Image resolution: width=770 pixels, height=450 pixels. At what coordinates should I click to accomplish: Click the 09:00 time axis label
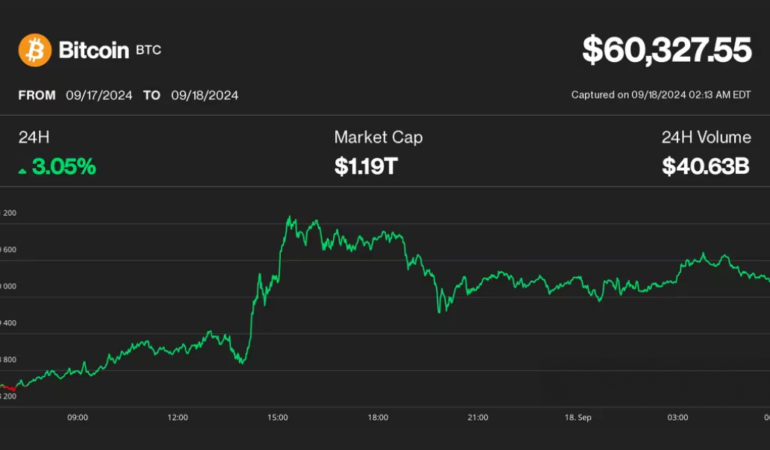click(77, 417)
